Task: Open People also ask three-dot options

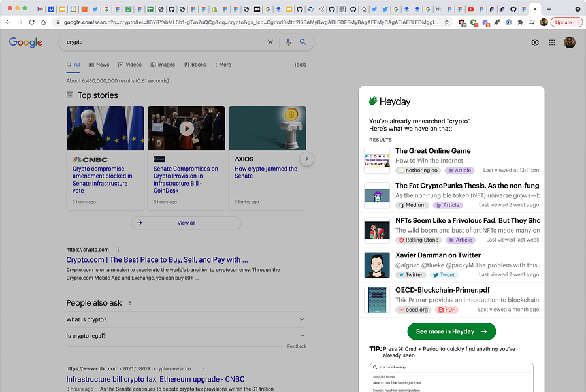Action: coord(130,303)
